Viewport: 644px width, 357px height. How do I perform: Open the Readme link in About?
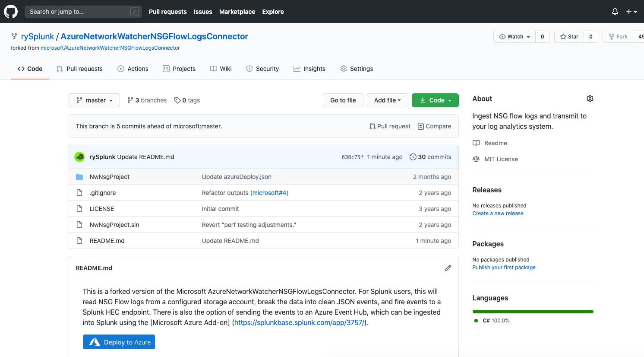[490, 143]
